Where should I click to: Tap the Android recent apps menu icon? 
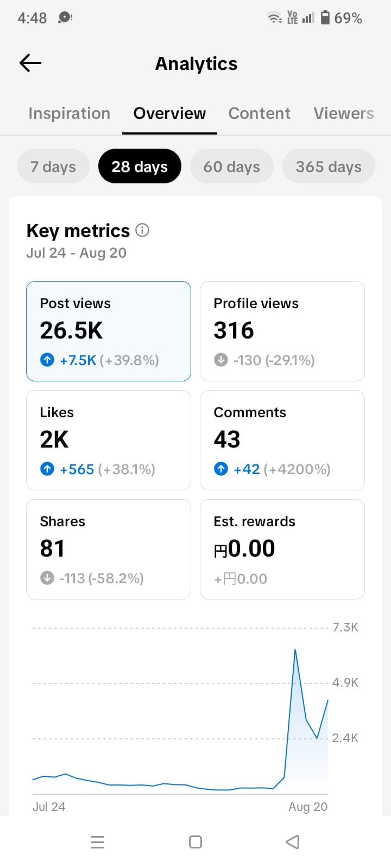pyautogui.click(x=98, y=842)
